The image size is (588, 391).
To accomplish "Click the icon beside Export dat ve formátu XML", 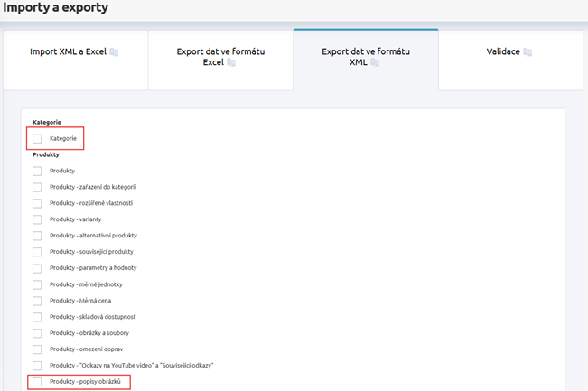I will click(x=375, y=63).
